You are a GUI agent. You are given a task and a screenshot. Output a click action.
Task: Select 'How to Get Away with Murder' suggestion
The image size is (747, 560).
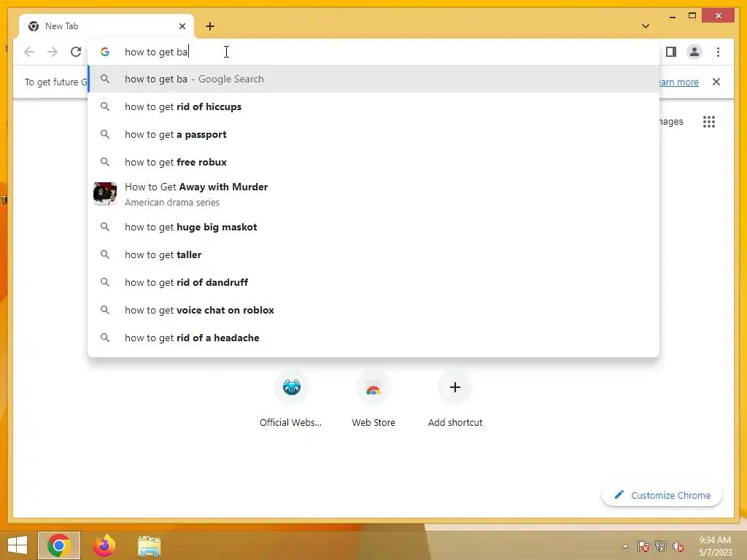click(x=374, y=194)
